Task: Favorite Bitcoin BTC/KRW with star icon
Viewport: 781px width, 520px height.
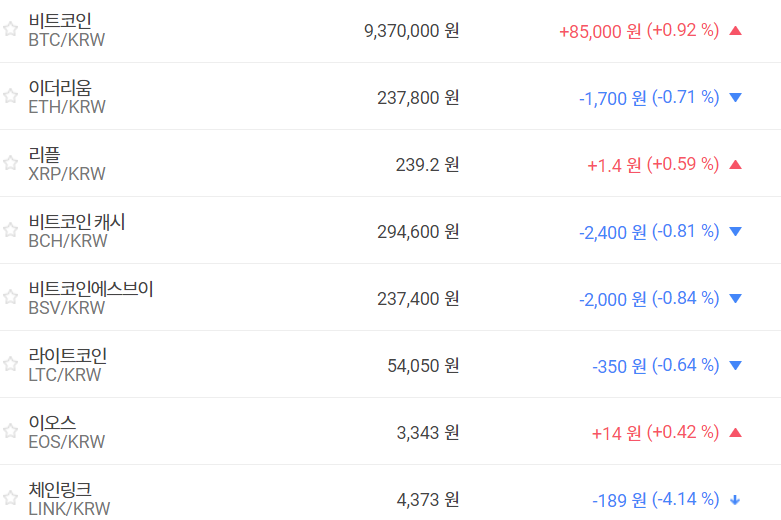Action: pos(10,29)
